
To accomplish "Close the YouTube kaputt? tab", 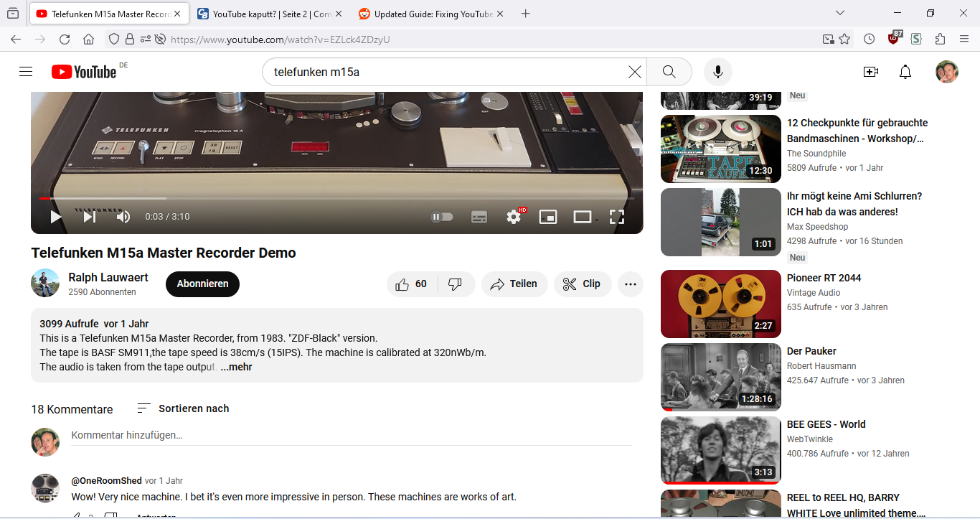I will pos(339,14).
